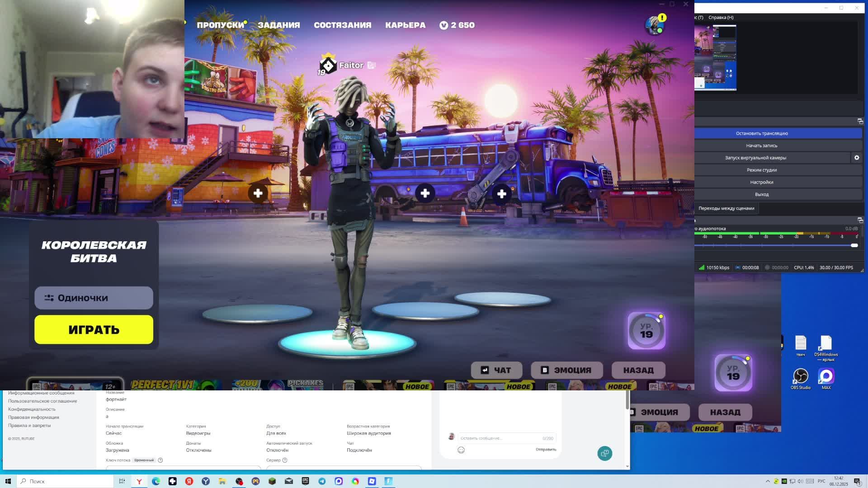Open the Задания tab
868x488 pixels.
tap(278, 25)
